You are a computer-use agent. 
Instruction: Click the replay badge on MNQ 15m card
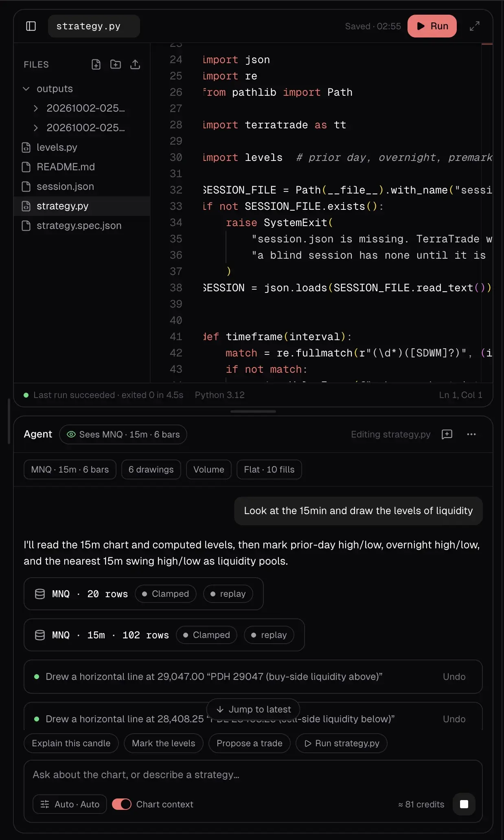pyautogui.click(x=269, y=635)
